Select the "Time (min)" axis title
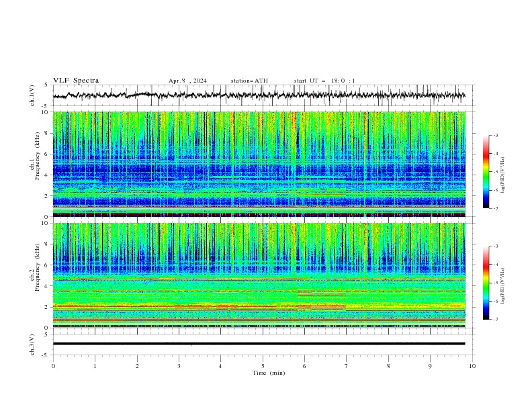Image resolution: width=532 pixels, height=411 pixels. tap(269, 373)
